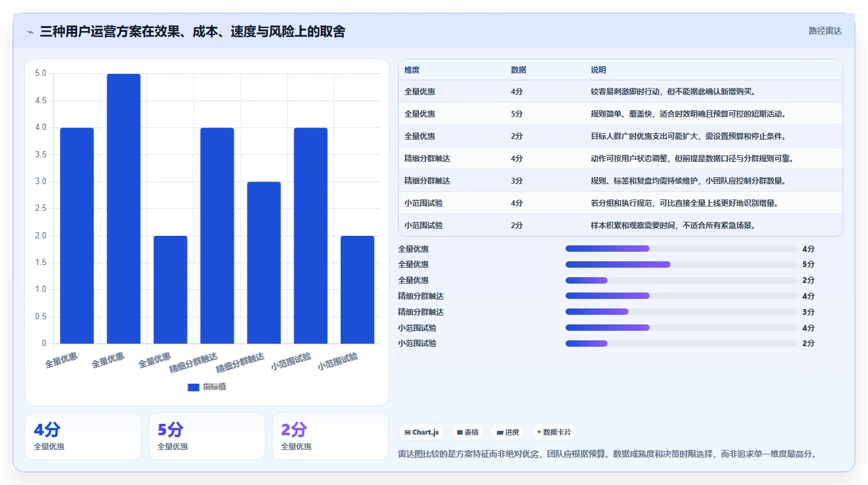Click the 小范围试验 progress bar labeled 4分
The width and height of the screenshot is (868, 485).
coord(681,328)
